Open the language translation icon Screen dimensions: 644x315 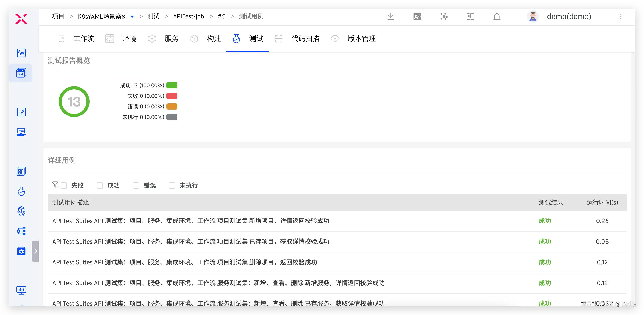pos(417,16)
